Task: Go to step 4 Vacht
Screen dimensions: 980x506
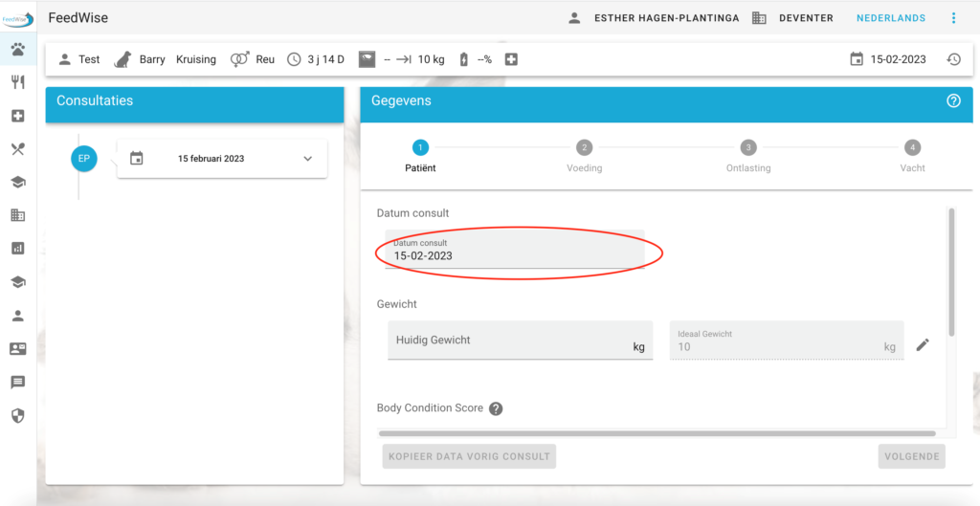Action: (x=912, y=157)
